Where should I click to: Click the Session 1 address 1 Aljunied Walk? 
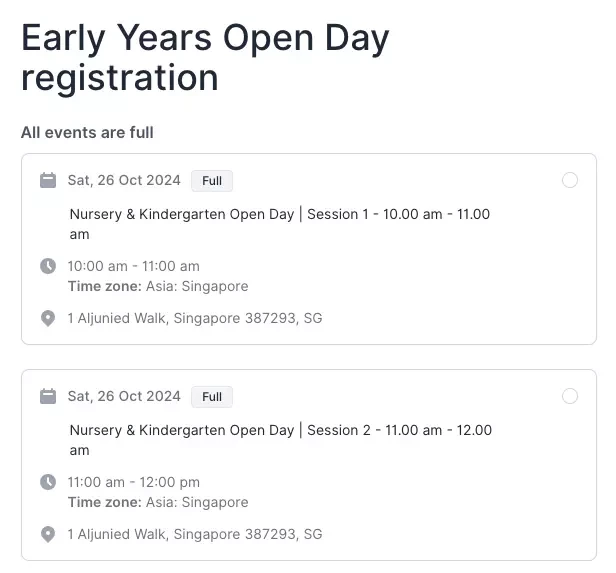[x=195, y=318]
